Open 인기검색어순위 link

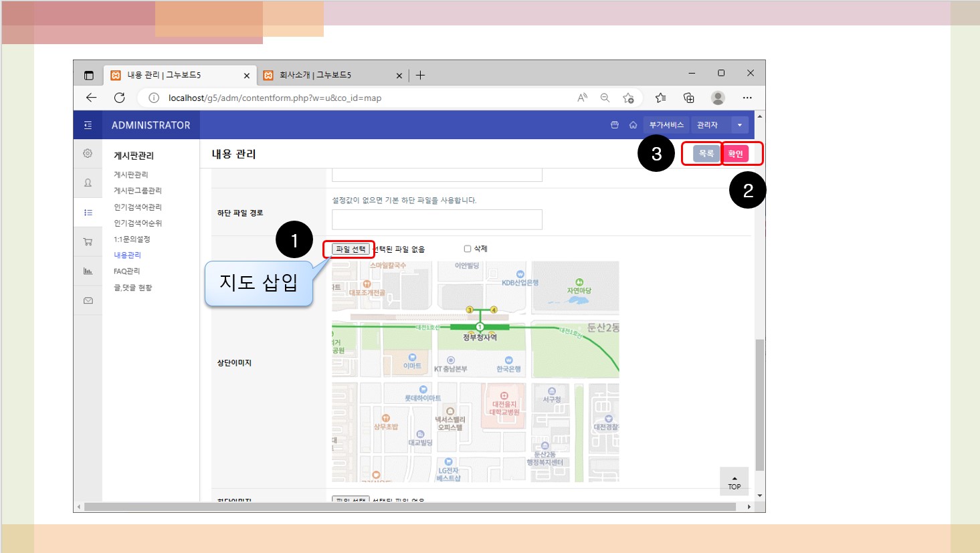click(138, 223)
